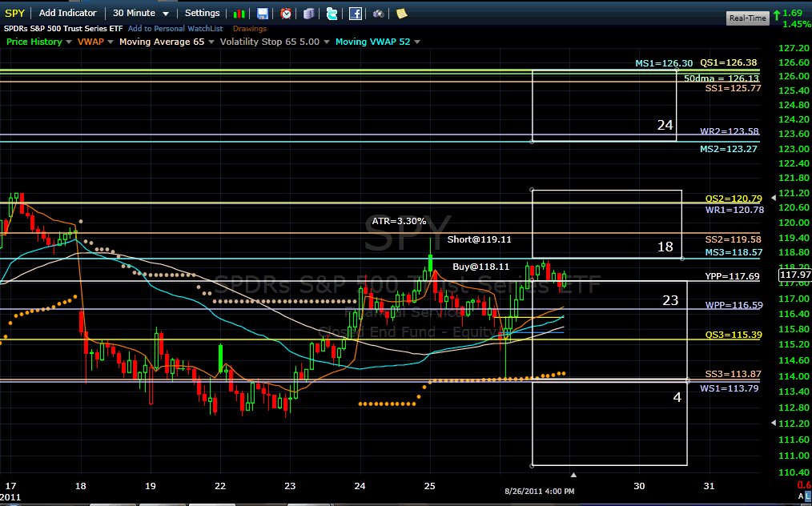Expand the Price History options arrow
The height and width of the screenshot is (506, 812).
[69, 42]
